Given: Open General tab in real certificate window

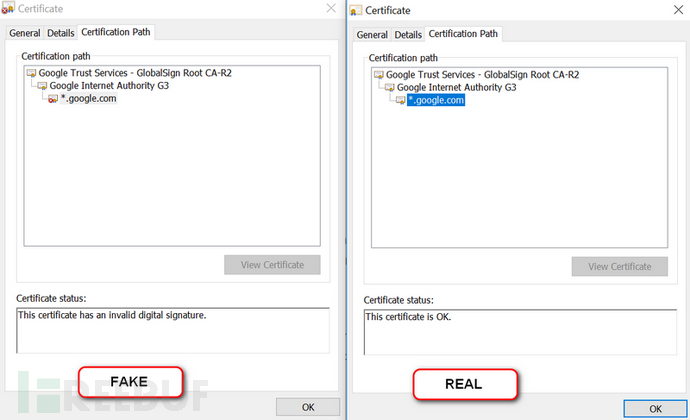Looking at the screenshot, I should click(x=372, y=35).
